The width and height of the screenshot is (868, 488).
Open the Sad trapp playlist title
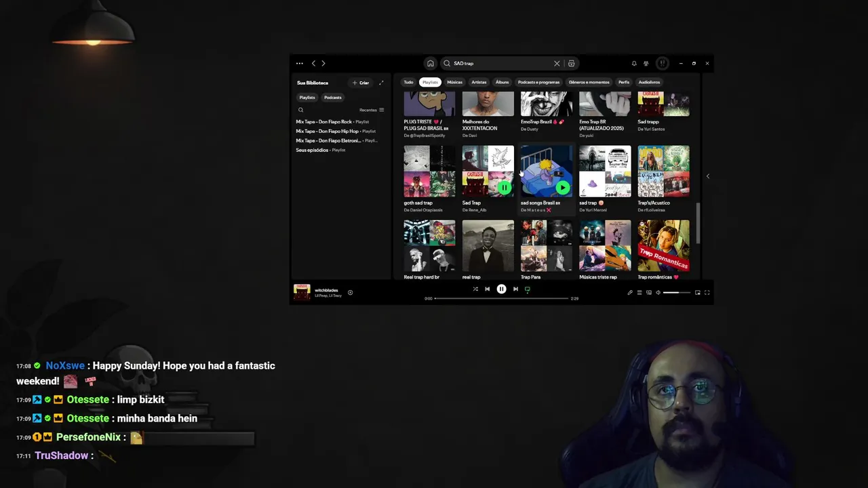point(648,122)
